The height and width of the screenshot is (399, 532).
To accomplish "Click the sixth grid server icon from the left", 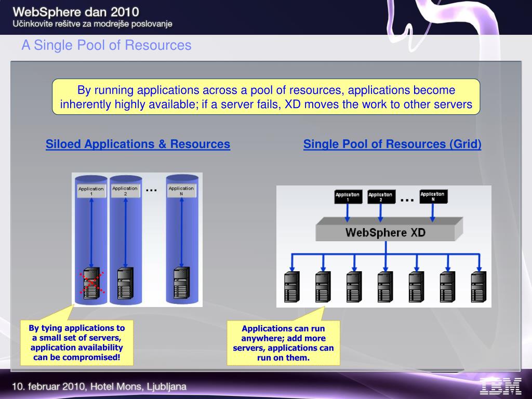I will [x=448, y=287].
